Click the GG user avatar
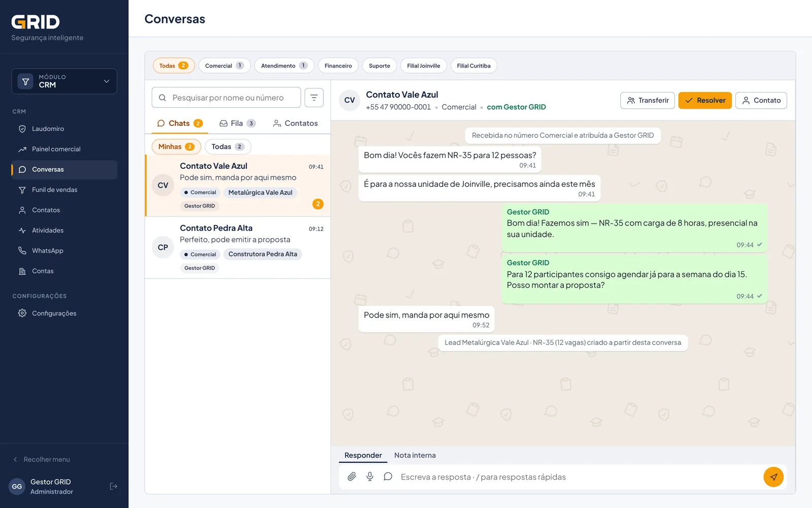 coord(17,487)
